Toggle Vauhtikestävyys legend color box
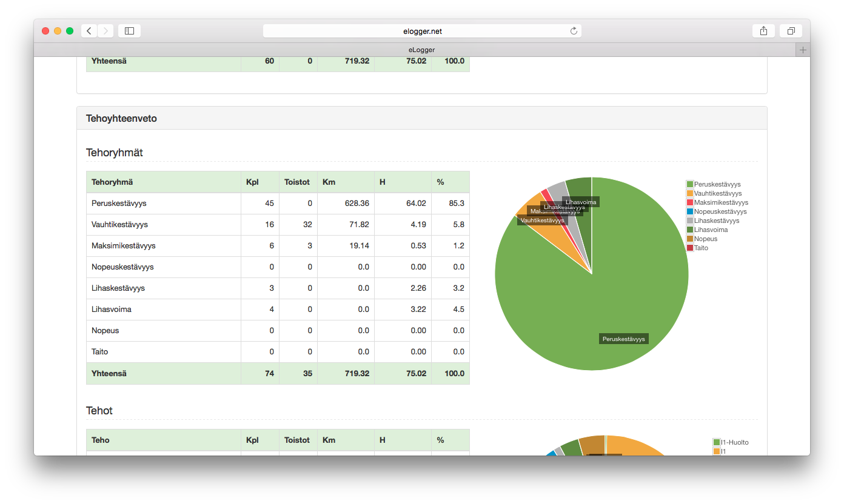The image size is (844, 504). (689, 193)
